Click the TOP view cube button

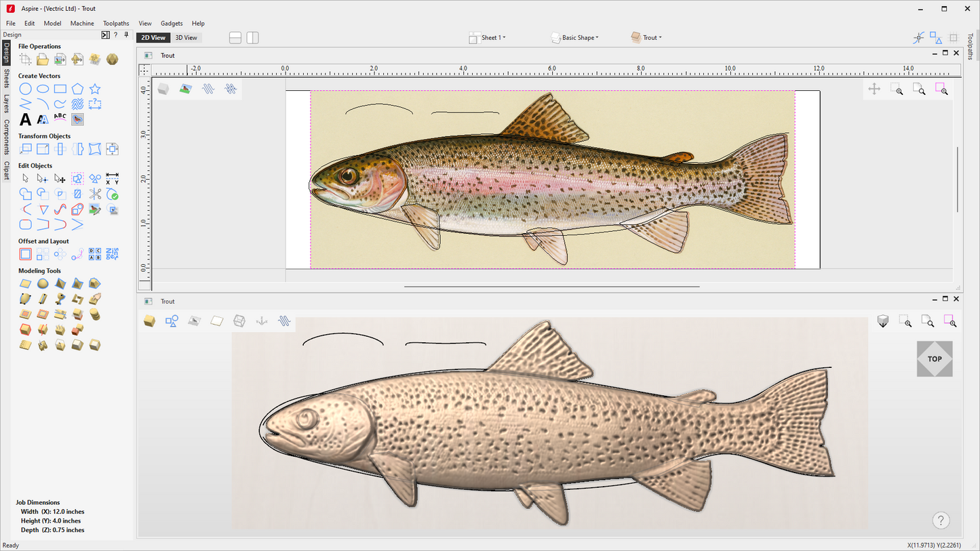(934, 359)
